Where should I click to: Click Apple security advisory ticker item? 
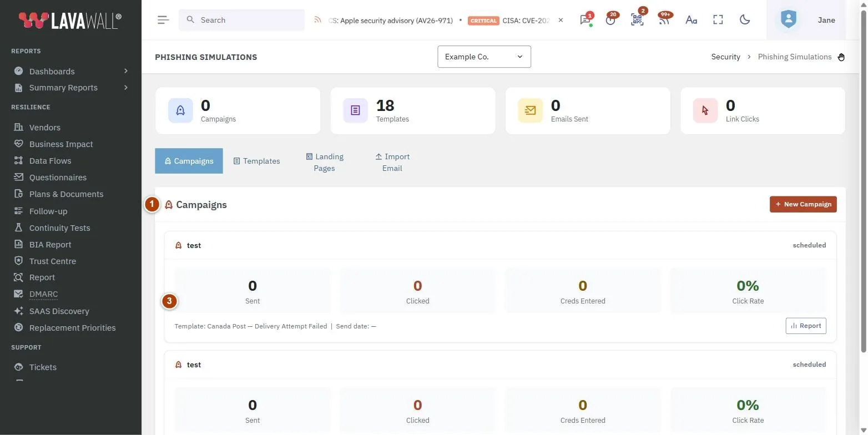(x=391, y=20)
